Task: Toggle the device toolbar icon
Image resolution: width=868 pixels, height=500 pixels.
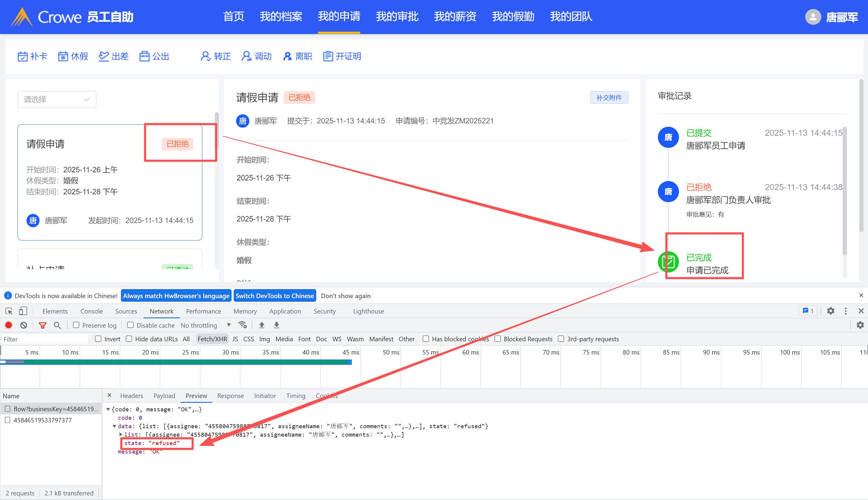Action: coord(23,311)
